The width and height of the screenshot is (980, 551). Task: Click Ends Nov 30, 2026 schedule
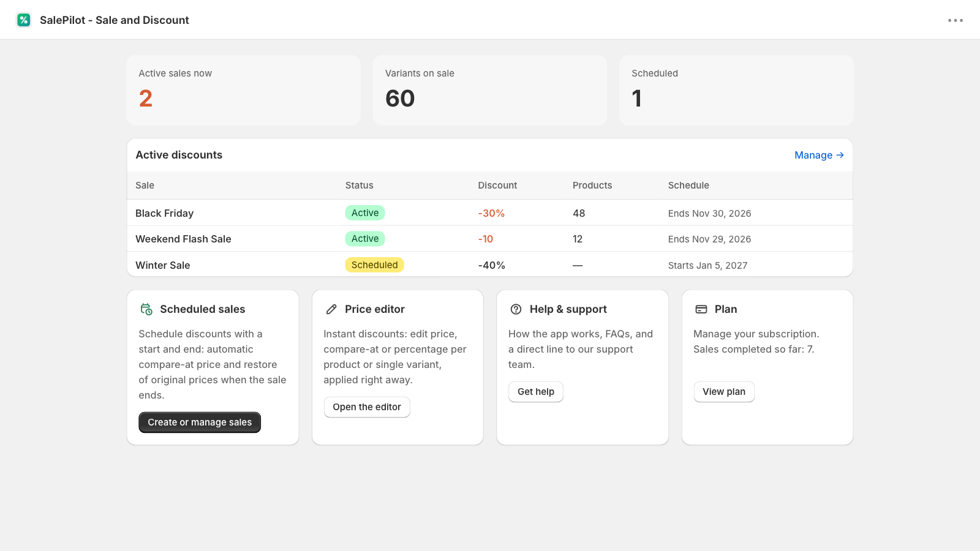709,213
